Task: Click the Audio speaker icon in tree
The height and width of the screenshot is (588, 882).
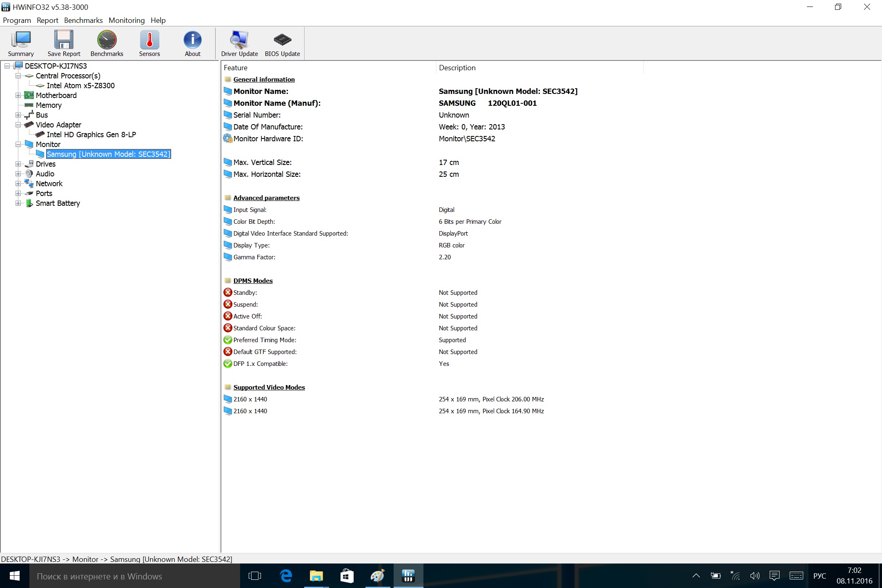Action: click(29, 174)
